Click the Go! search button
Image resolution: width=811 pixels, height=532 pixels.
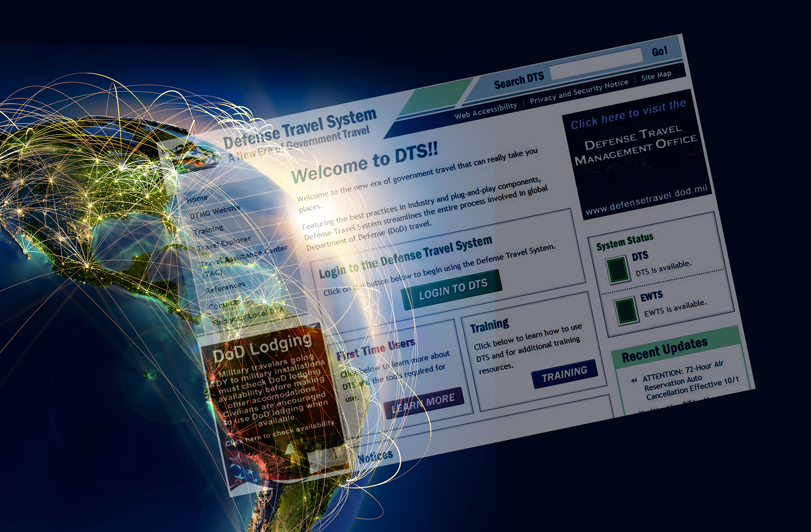click(659, 51)
